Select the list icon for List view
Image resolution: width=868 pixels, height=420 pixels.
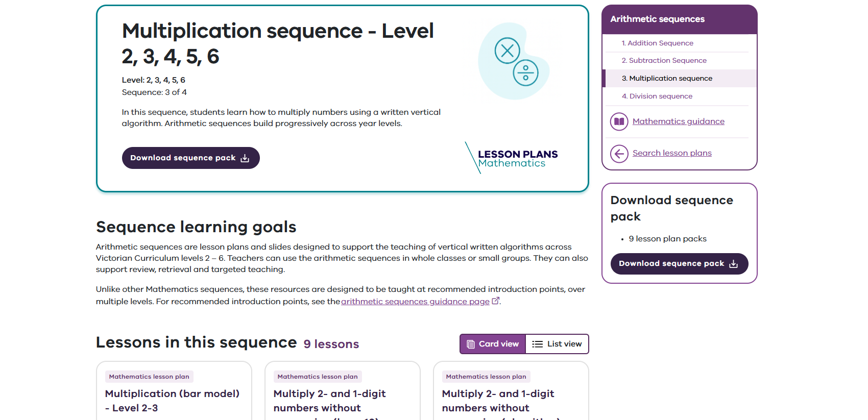[537, 344]
